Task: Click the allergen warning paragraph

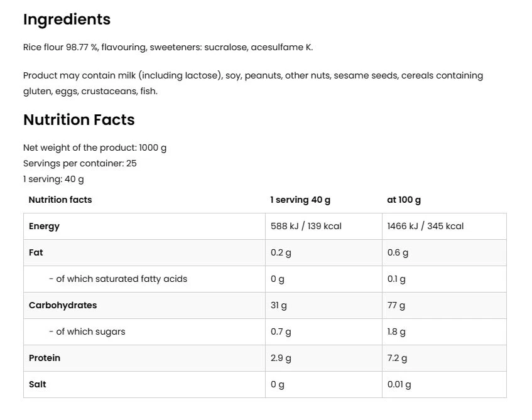Action: click(252, 83)
